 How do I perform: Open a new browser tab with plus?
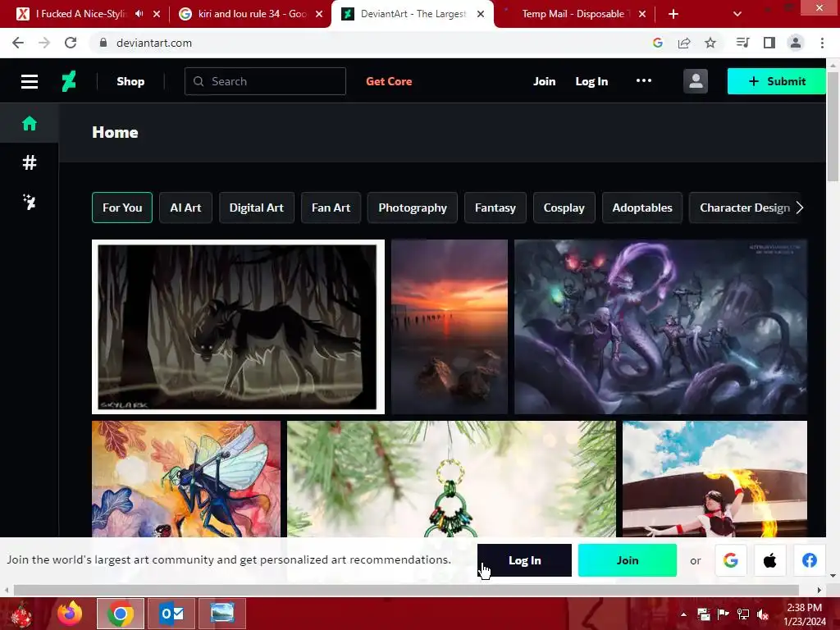[673, 14]
